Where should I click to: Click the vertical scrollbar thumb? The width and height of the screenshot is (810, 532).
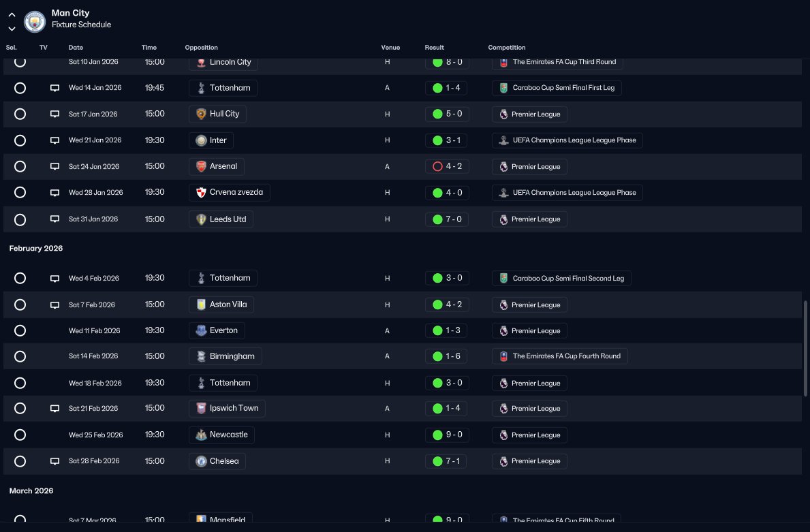[805, 349]
